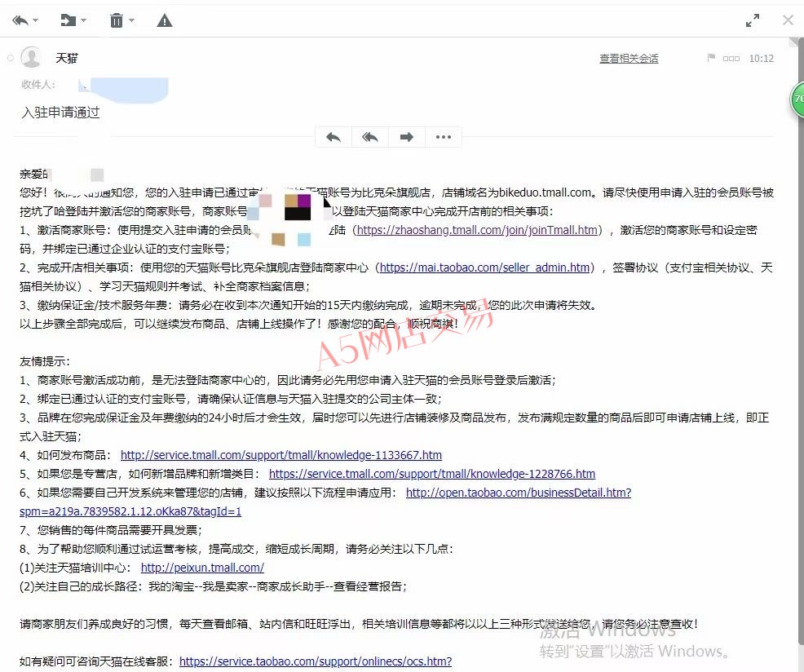Screen dimensions: 804x672
Task: Flag this email with the flag icon
Action: pyautogui.click(x=711, y=58)
